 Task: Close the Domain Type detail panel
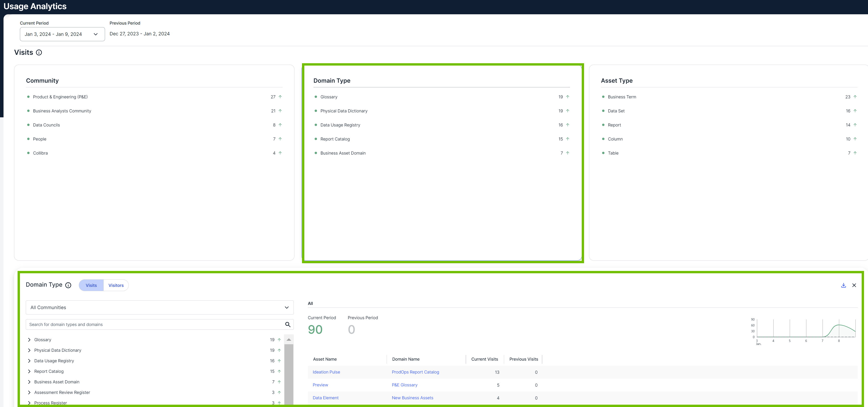click(x=854, y=285)
